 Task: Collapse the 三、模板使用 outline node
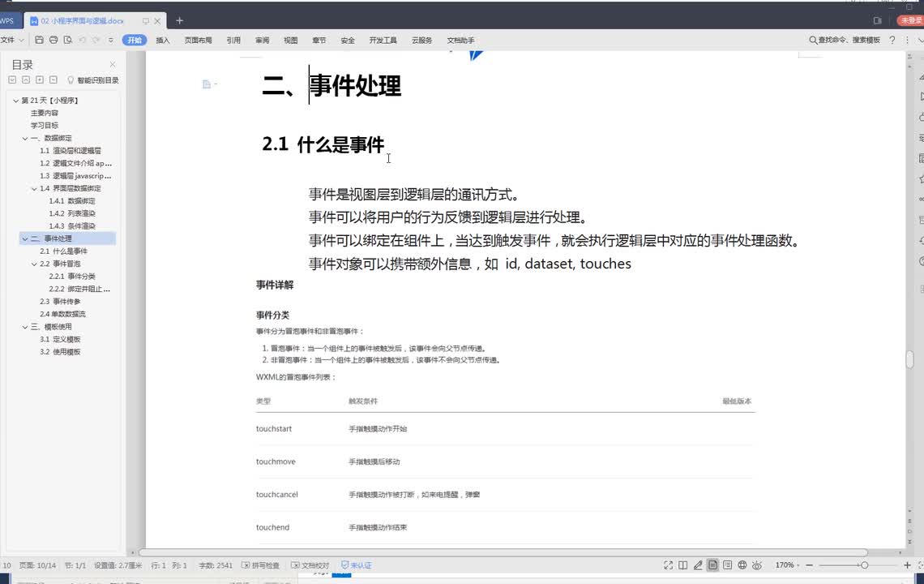point(25,327)
